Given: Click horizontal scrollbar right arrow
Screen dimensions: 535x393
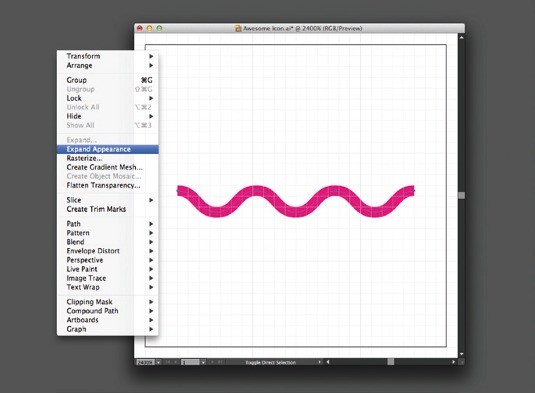Looking at the screenshot, I should (x=453, y=362).
